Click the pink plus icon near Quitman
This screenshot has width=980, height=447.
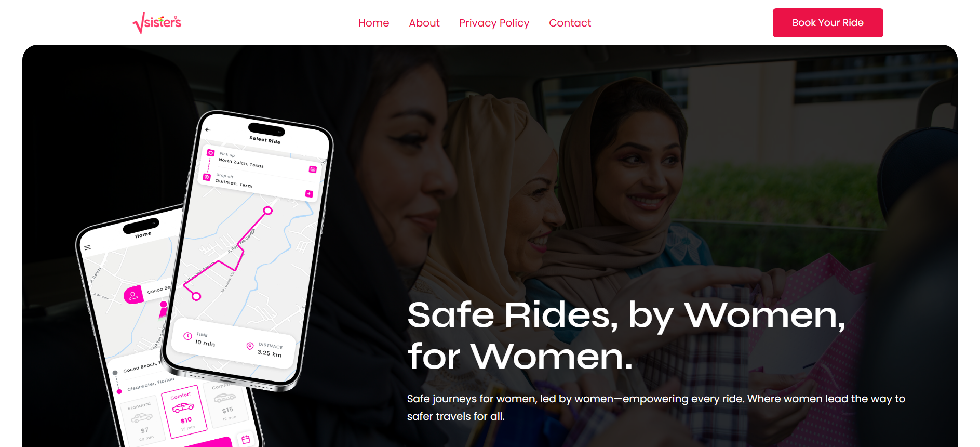pyautogui.click(x=309, y=194)
